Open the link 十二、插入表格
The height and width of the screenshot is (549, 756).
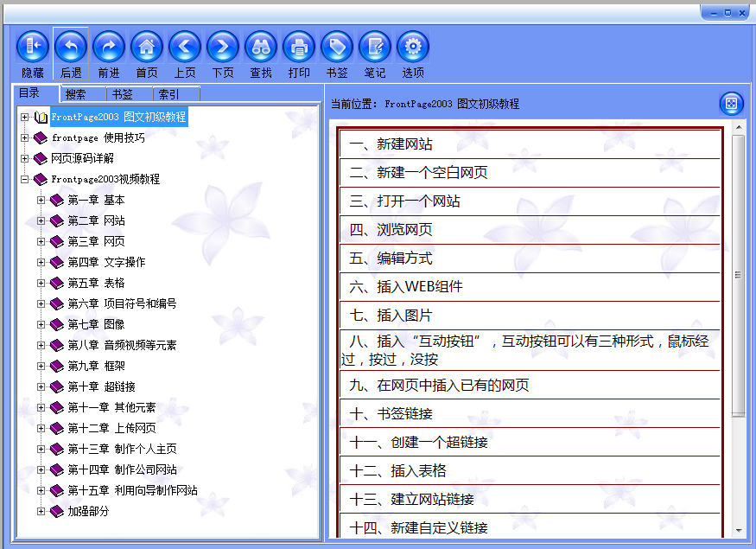coord(397,470)
